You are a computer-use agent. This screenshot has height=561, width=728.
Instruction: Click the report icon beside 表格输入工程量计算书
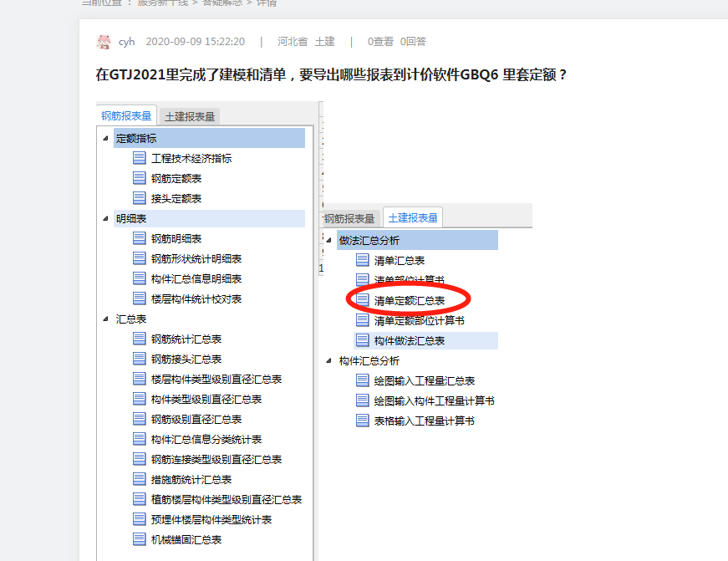pyautogui.click(x=363, y=421)
